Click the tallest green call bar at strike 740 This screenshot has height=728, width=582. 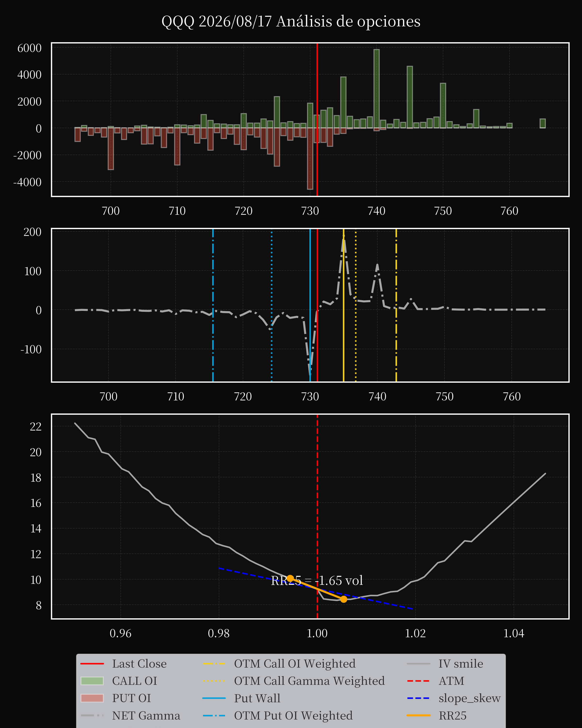click(377, 89)
